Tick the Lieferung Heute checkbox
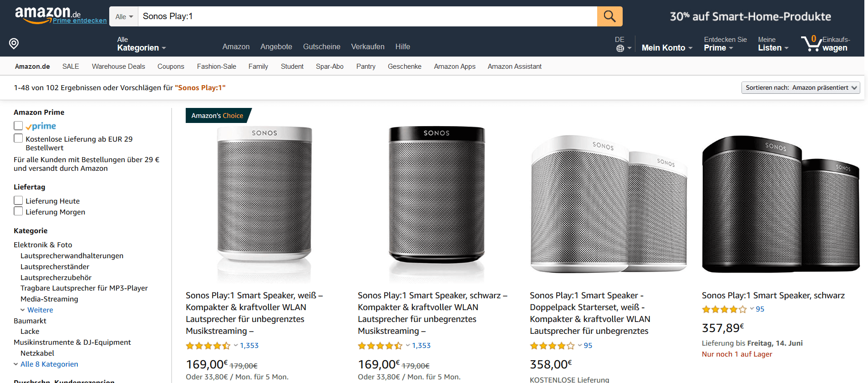 click(x=18, y=200)
